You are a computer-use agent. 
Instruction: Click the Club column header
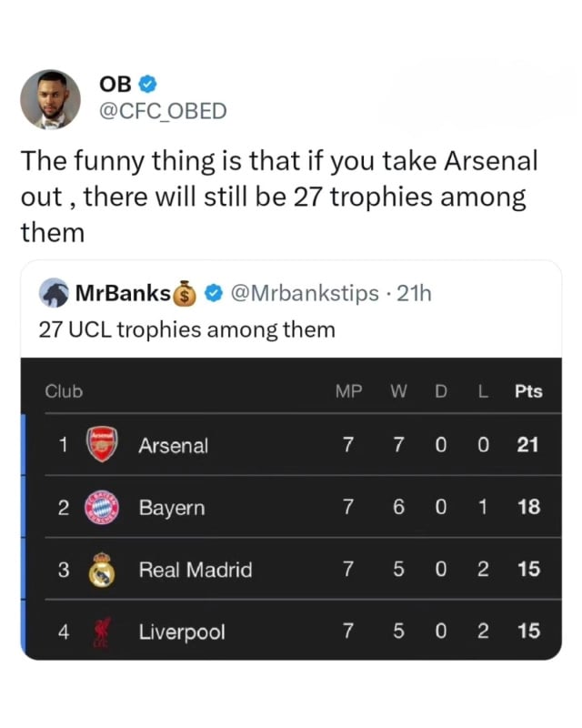(64, 391)
